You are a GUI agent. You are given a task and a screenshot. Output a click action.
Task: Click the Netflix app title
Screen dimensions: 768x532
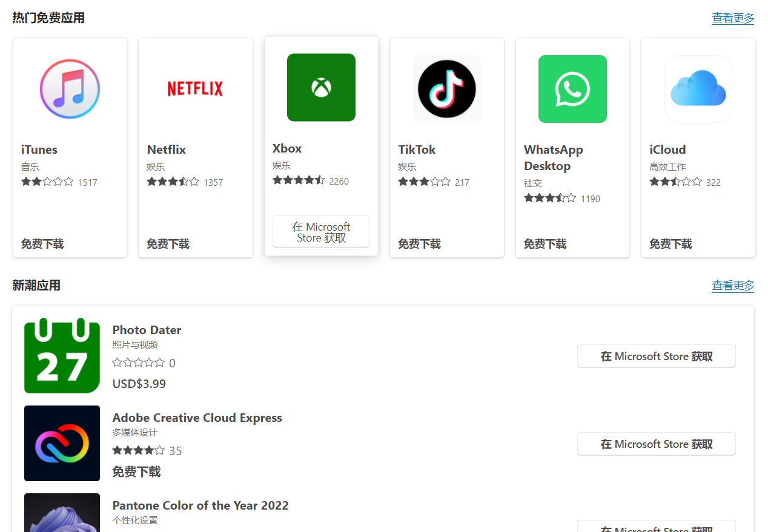pyautogui.click(x=167, y=149)
